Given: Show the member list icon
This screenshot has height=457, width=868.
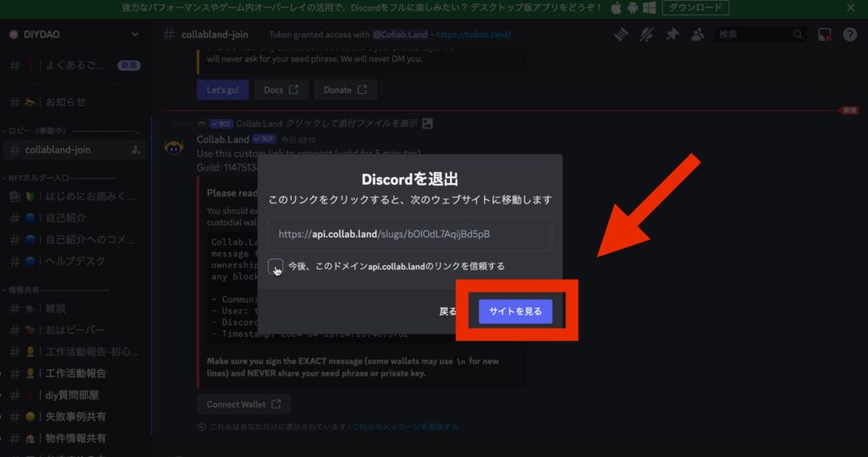Looking at the screenshot, I should (x=698, y=35).
